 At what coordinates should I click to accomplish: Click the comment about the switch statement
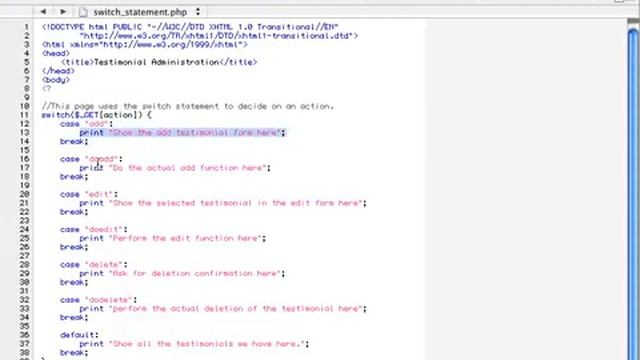(188, 106)
